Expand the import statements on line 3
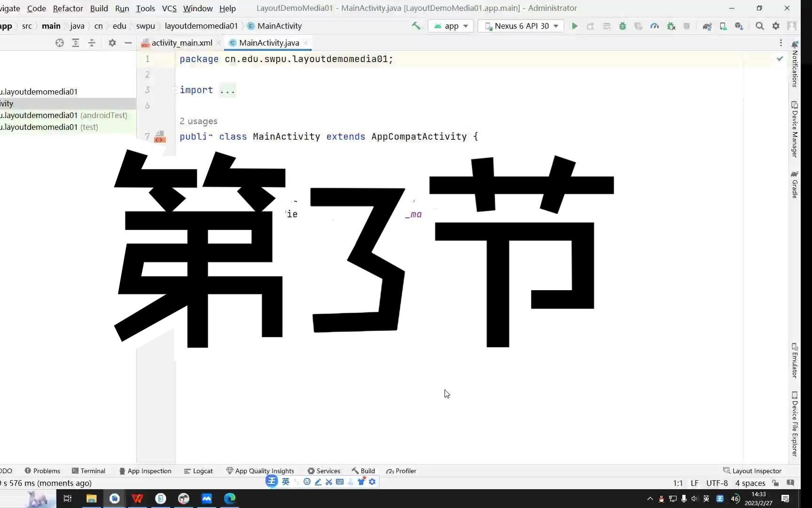Screen dimensions: 812x508 [x=175, y=90]
